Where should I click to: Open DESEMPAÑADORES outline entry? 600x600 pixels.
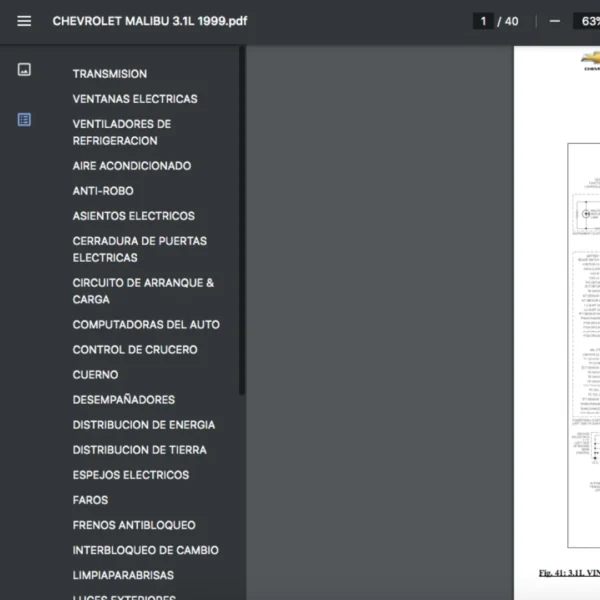(x=124, y=400)
